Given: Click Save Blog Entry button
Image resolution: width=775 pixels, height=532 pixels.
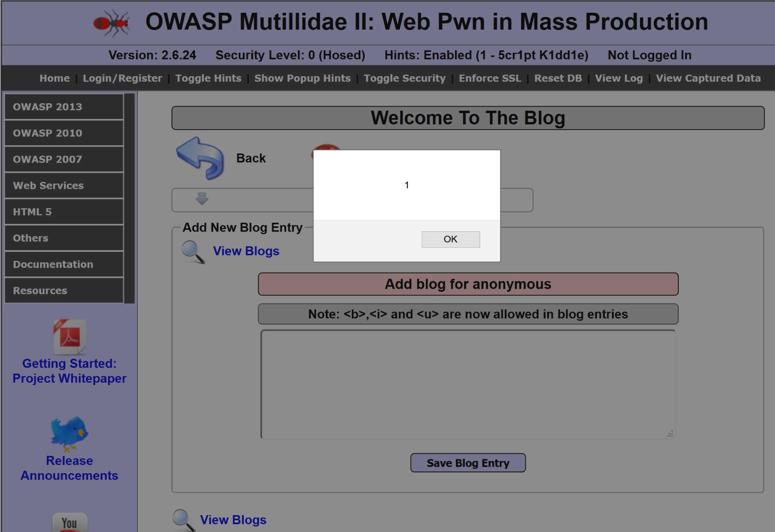Looking at the screenshot, I should pos(468,463).
